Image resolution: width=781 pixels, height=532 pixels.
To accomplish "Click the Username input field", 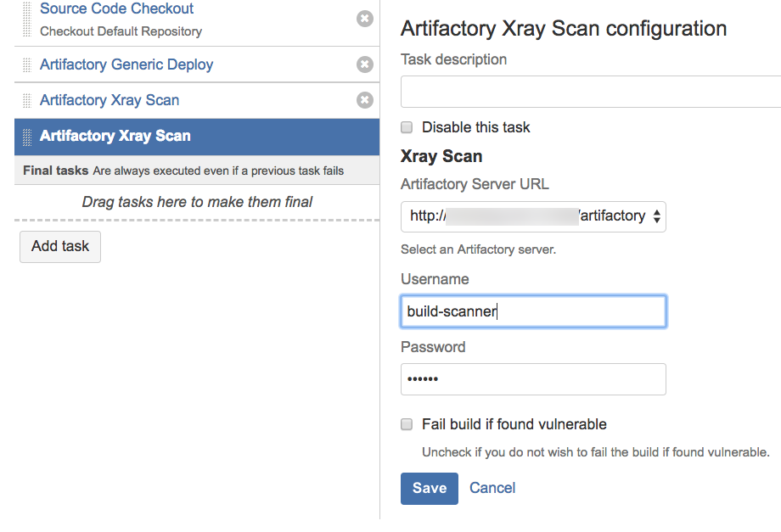I will pos(533,311).
